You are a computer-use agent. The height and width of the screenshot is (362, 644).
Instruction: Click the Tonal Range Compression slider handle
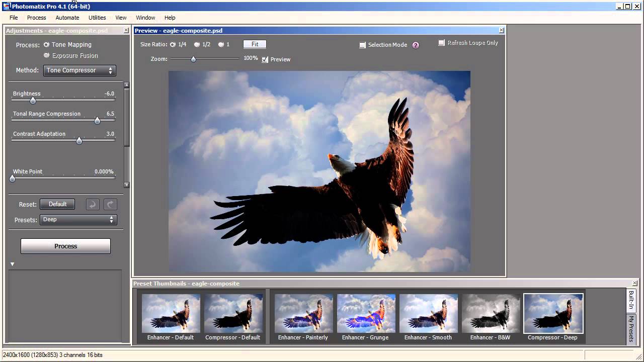[97, 121]
